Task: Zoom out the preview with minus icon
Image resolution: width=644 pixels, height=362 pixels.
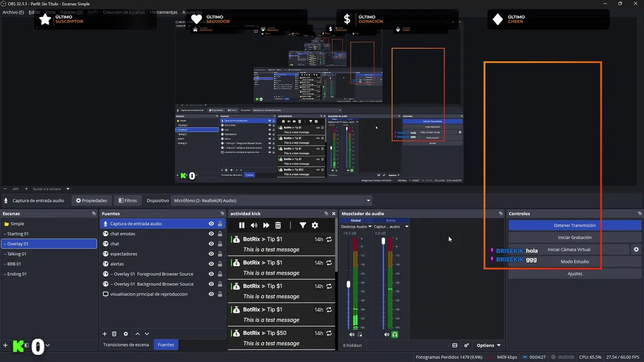Action: [5, 189]
